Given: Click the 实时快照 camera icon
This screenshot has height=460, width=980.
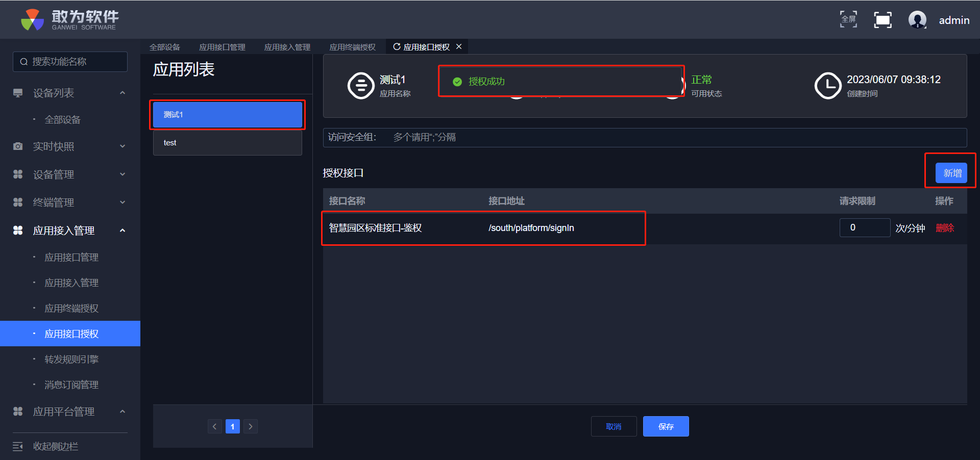Looking at the screenshot, I should [x=18, y=146].
